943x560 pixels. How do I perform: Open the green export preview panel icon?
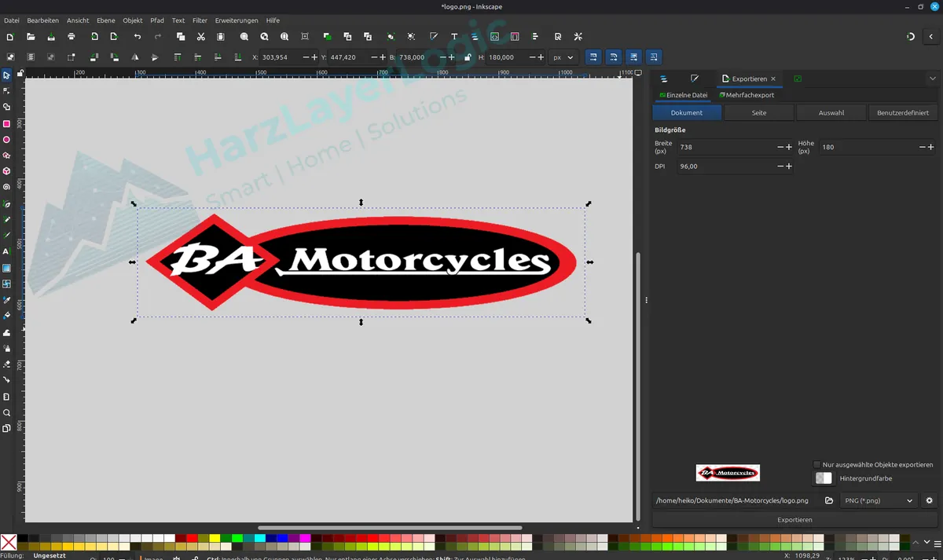point(798,79)
